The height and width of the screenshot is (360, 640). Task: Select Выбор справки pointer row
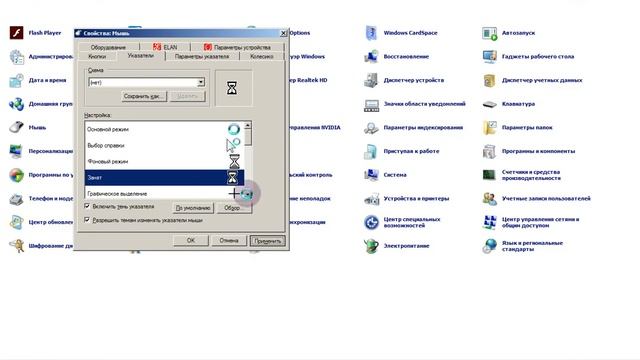(164, 145)
